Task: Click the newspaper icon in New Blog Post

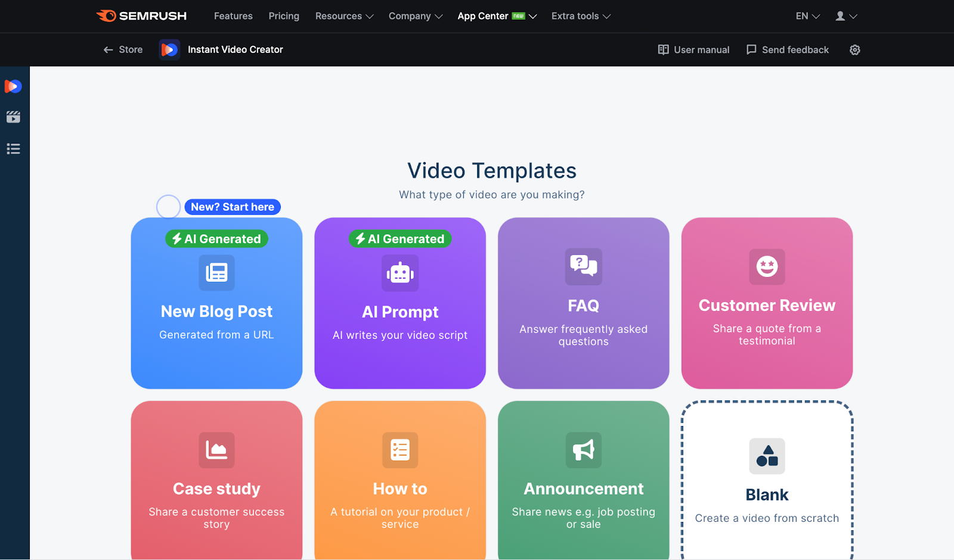Action: pyautogui.click(x=216, y=273)
